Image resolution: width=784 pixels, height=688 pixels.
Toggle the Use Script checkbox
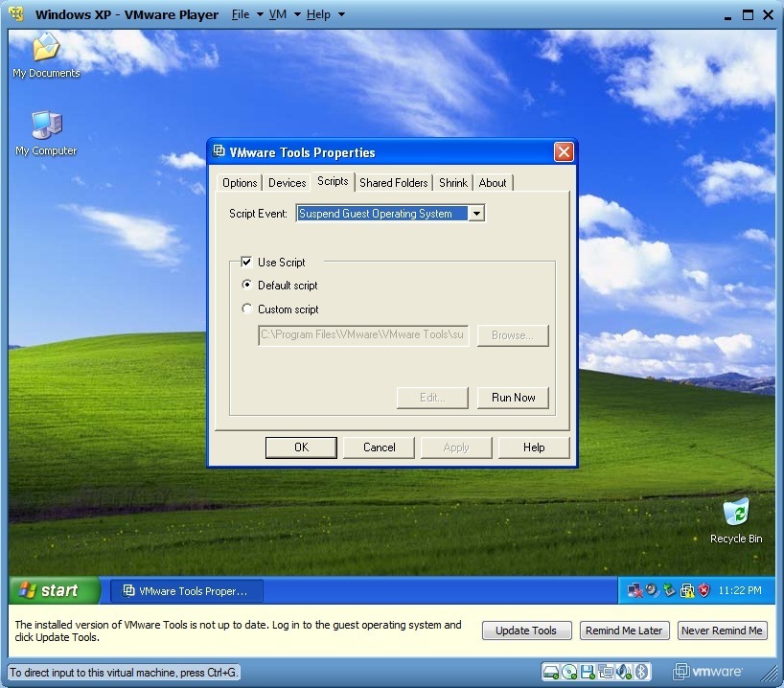click(246, 262)
